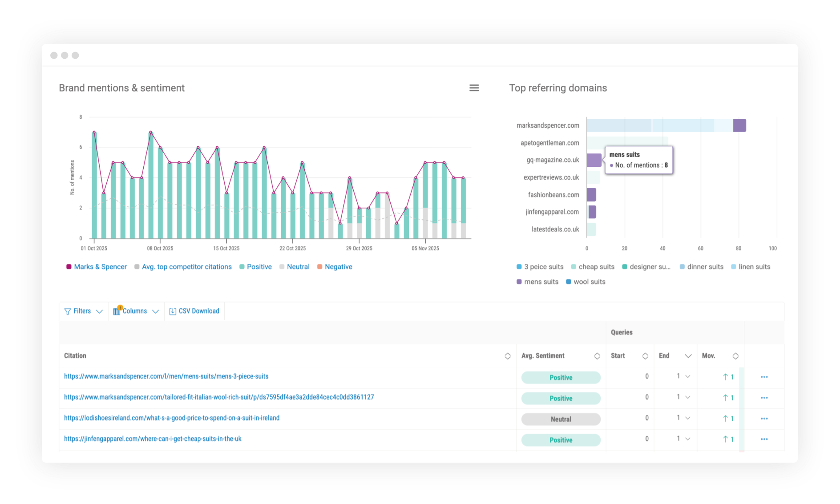Click the Citation column sort icon

(507, 356)
